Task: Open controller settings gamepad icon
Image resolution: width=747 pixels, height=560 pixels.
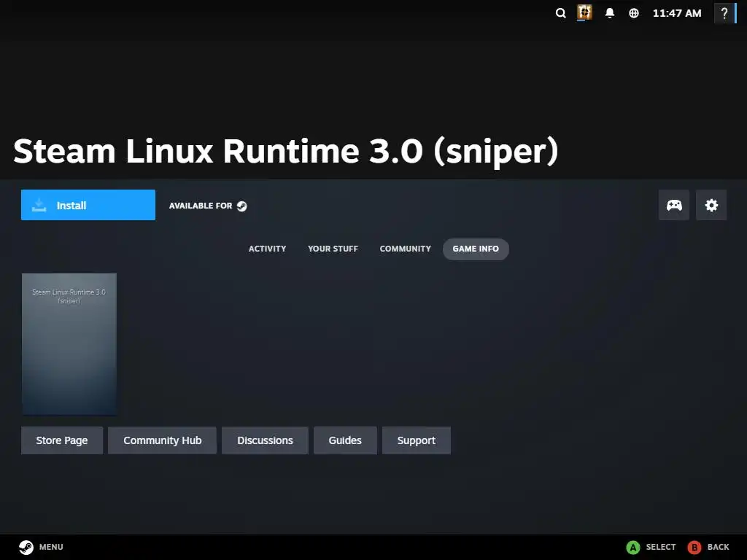Action: tap(673, 205)
